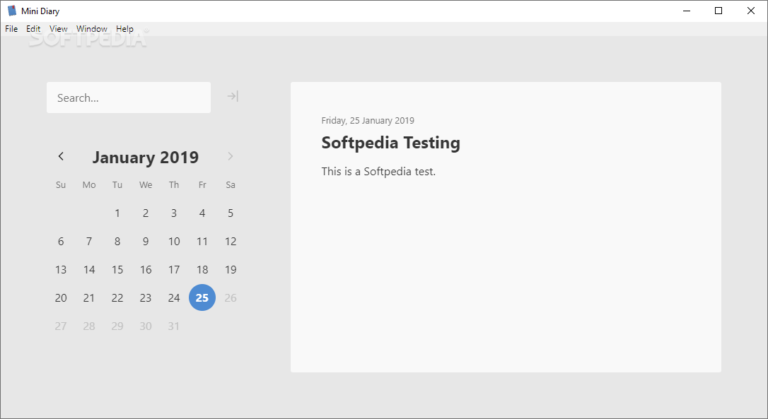Click the Softpedia Testing entry title
This screenshot has width=768, height=419.
coord(390,143)
